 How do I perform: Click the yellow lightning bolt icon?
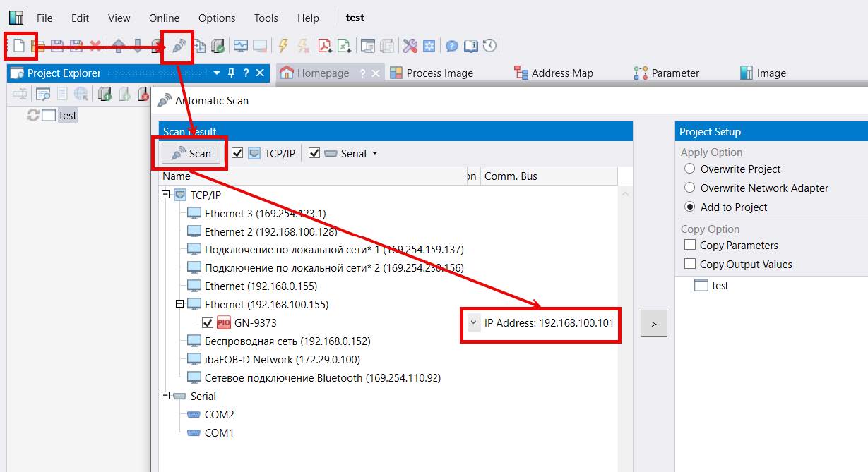click(283, 46)
